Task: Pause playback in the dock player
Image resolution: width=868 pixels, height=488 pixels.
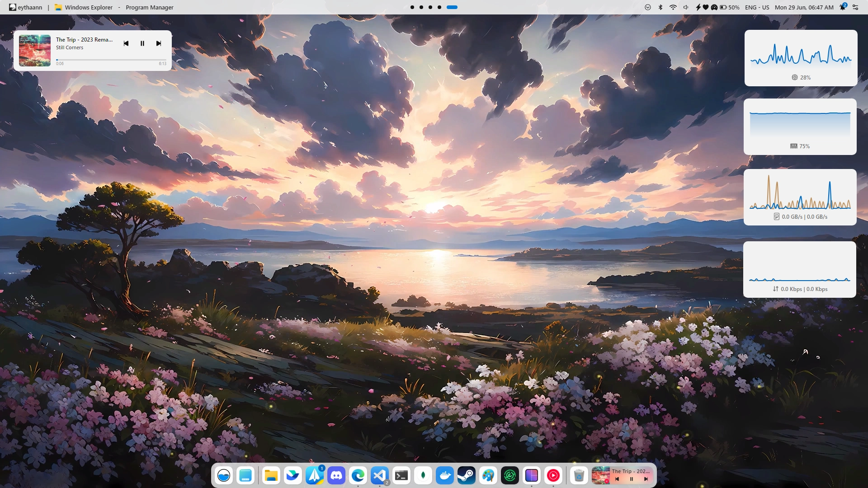Action: point(632,479)
